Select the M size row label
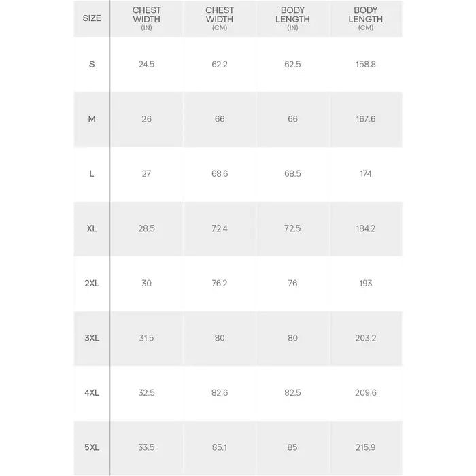The height and width of the screenshot is (476, 476). (92, 119)
